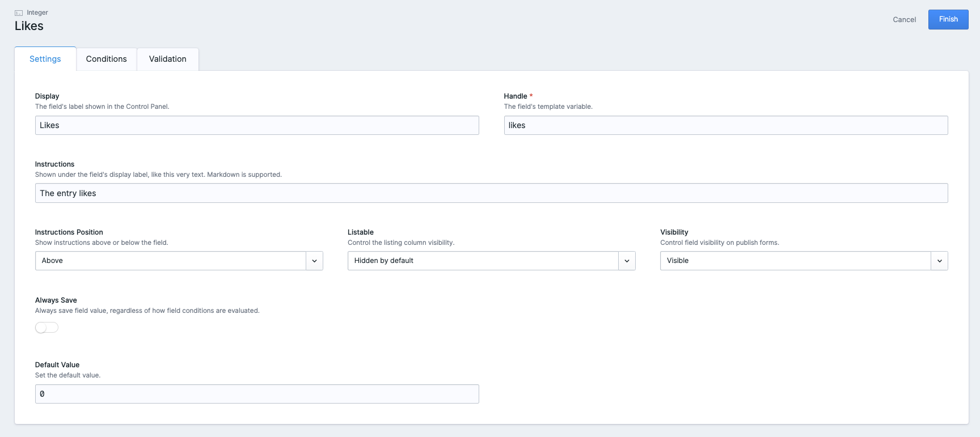Focus the Display text field containing Likes
Screen dimensions: 980x437
(x=257, y=125)
